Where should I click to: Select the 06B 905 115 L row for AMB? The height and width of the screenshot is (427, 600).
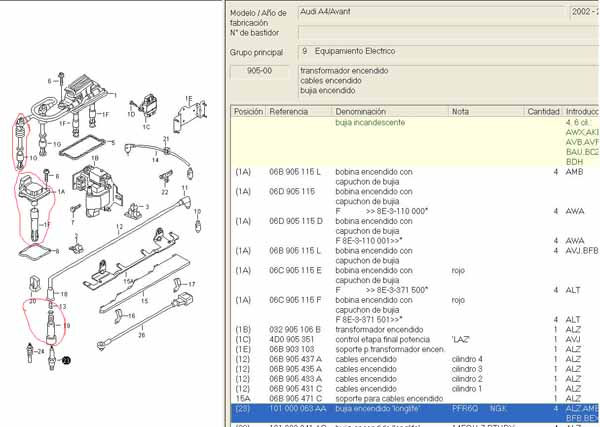click(x=415, y=177)
